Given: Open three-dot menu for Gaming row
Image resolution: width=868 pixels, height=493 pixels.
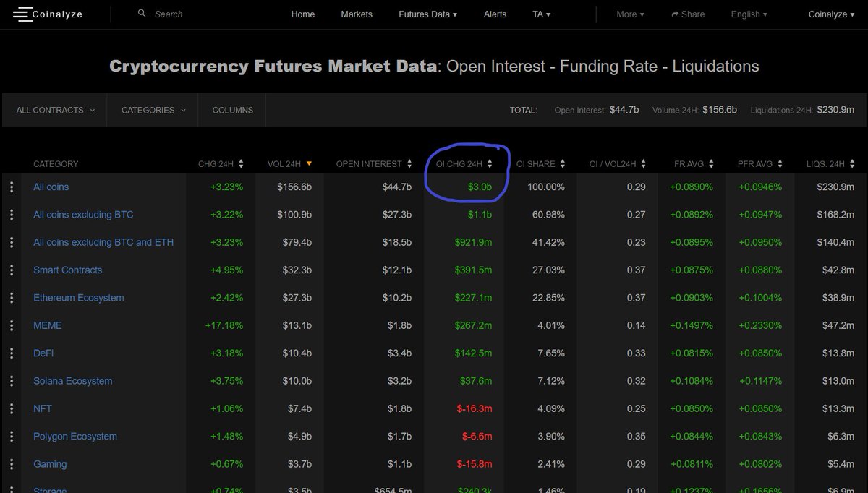Looking at the screenshot, I should tap(12, 464).
